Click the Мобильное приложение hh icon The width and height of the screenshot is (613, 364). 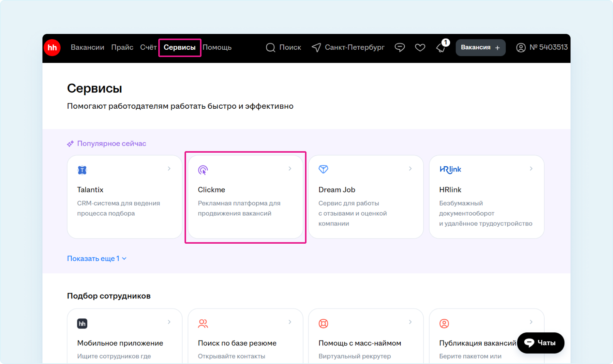coord(82,324)
